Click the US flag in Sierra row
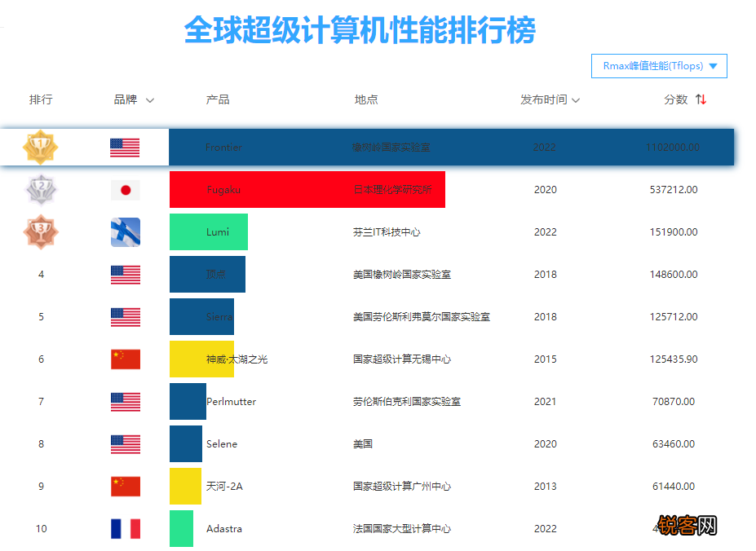 pyautogui.click(x=126, y=317)
